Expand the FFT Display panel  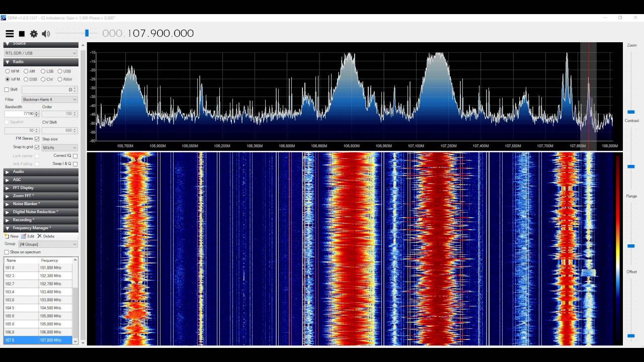click(41, 188)
